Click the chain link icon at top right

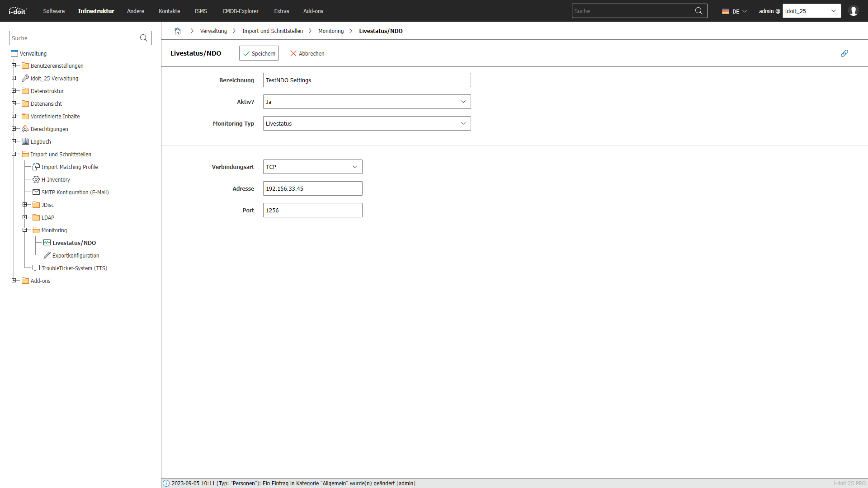(844, 53)
